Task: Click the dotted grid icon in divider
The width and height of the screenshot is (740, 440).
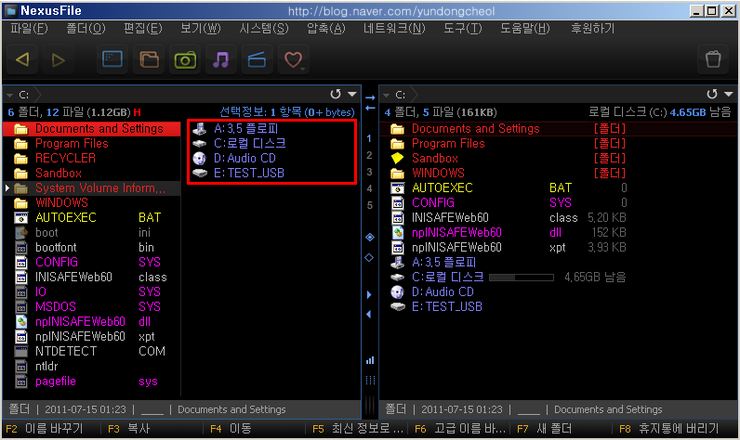Action: (370, 380)
